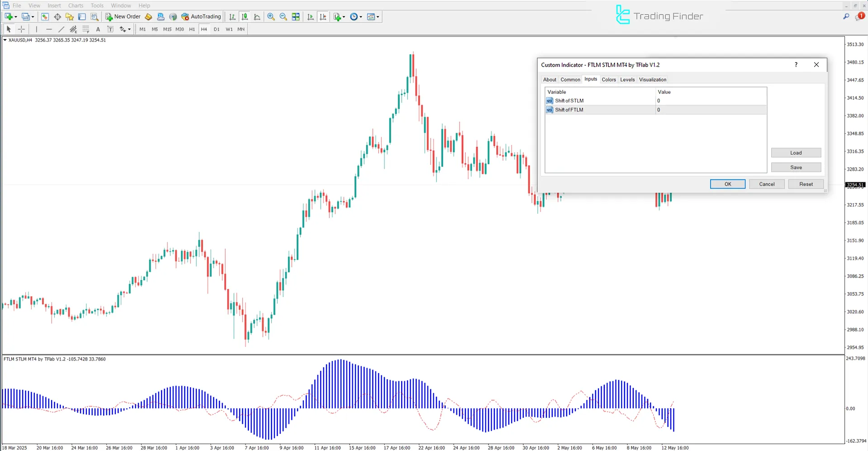The image size is (868, 451).
Task: Open the Charts menu
Action: 75,5
